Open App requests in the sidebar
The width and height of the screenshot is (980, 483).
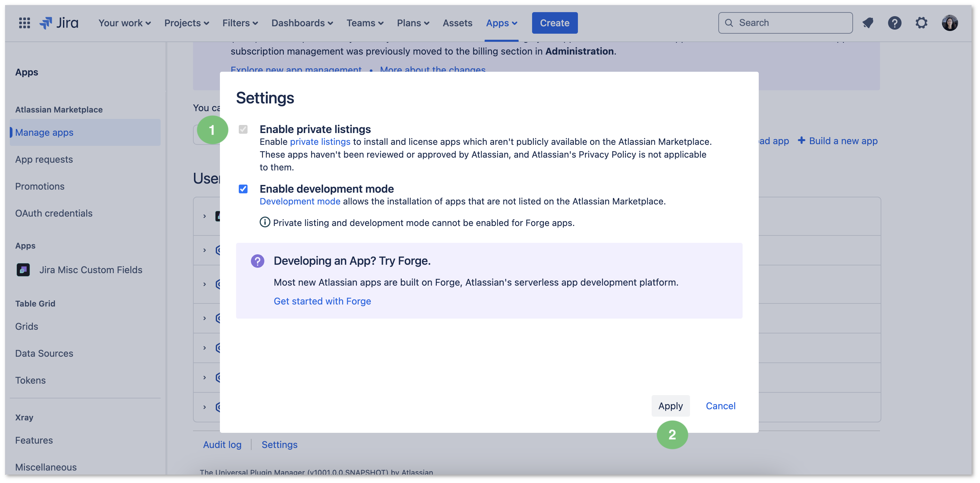(x=44, y=159)
